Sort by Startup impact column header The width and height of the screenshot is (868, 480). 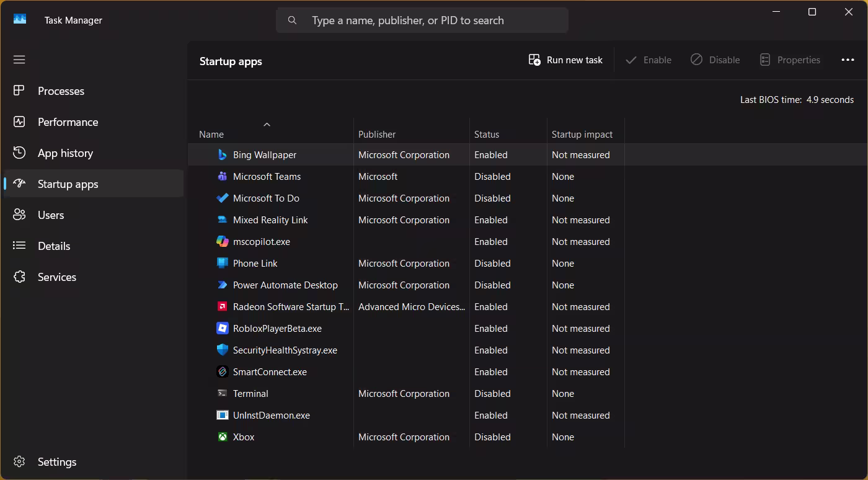585,131
